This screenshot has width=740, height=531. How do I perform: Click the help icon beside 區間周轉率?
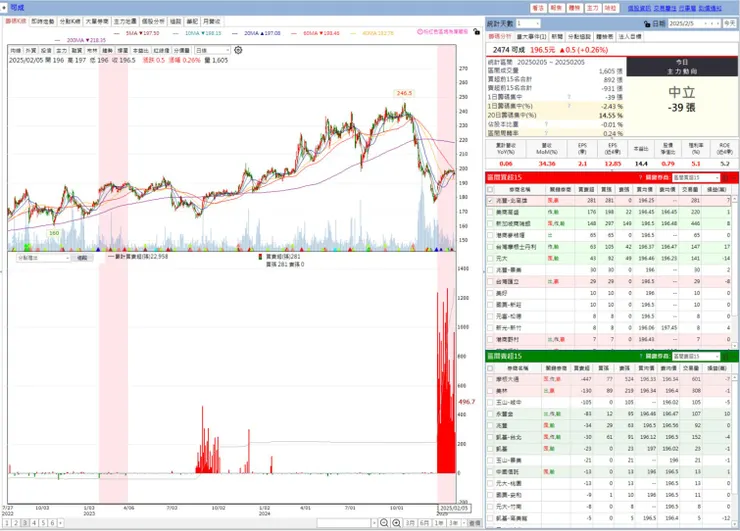[x=546, y=133]
